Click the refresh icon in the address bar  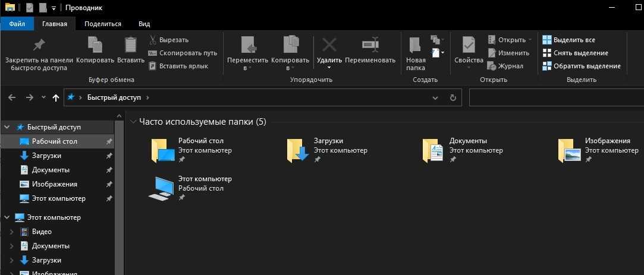pyautogui.click(x=453, y=97)
